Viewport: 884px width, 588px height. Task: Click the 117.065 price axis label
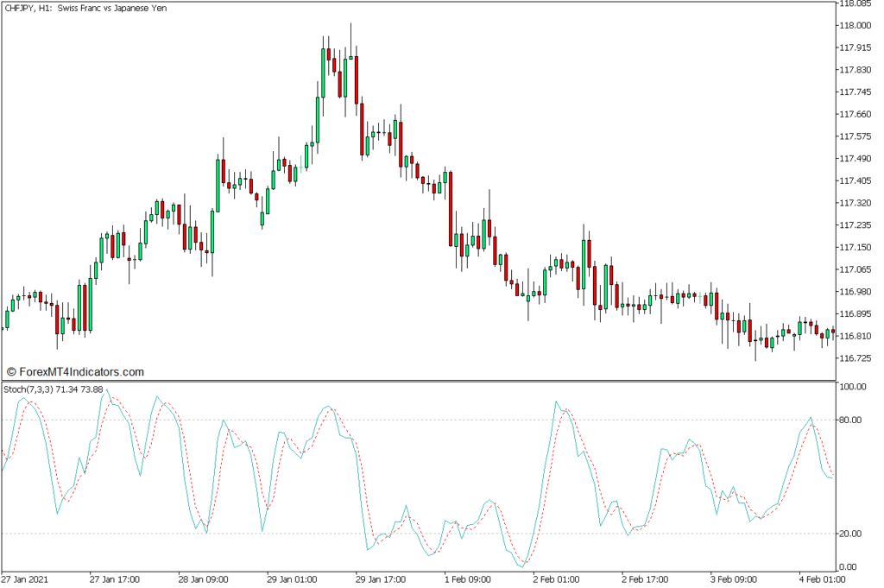point(856,269)
